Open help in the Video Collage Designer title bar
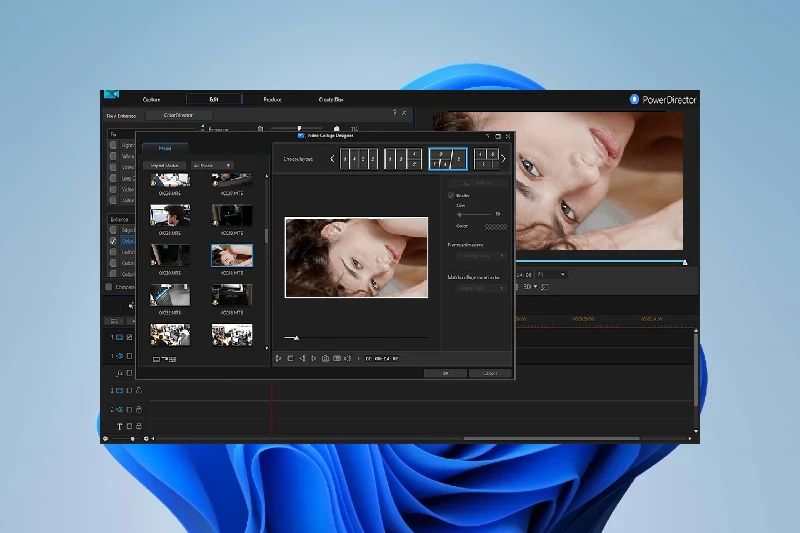Viewport: 800px width, 533px height. click(488, 136)
